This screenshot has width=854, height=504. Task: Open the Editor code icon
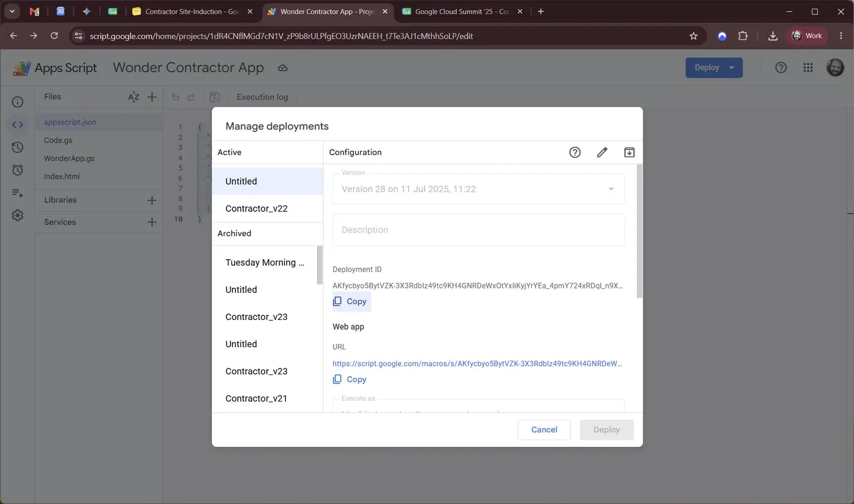18,125
